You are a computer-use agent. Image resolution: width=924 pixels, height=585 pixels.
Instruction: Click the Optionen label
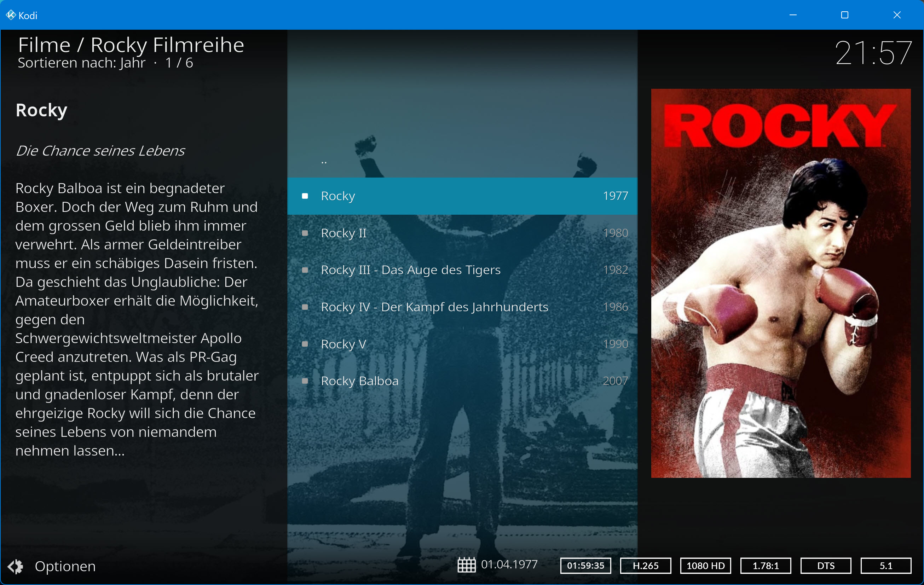click(65, 566)
